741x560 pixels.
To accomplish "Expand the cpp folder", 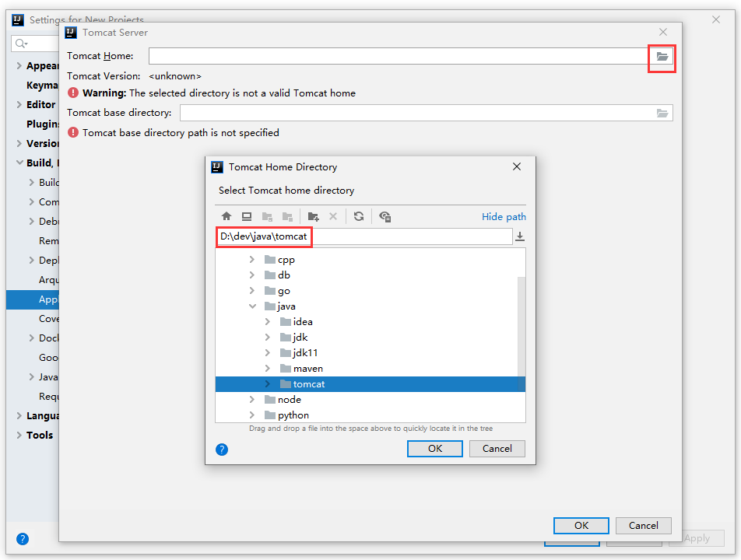I will pos(252,259).
